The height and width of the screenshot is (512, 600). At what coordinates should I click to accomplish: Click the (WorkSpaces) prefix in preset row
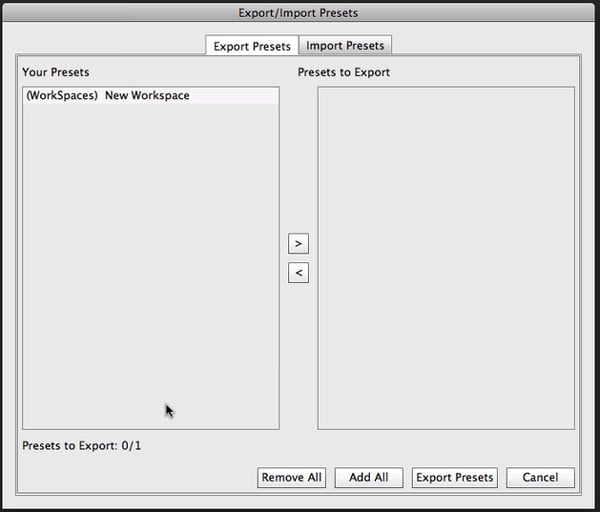(x=62, y=96)
